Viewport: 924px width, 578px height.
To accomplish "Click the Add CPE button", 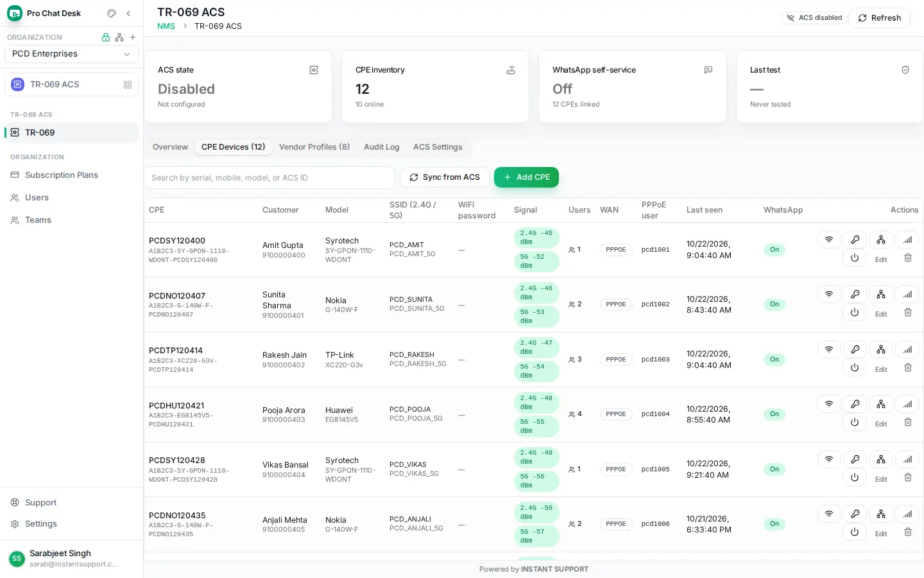I will [526, 177].
